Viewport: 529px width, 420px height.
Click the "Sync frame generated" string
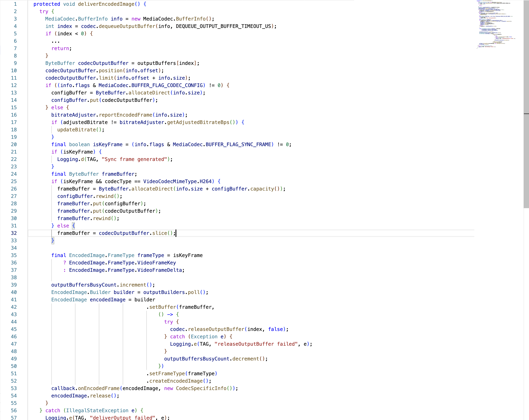[x=134, y=159]
